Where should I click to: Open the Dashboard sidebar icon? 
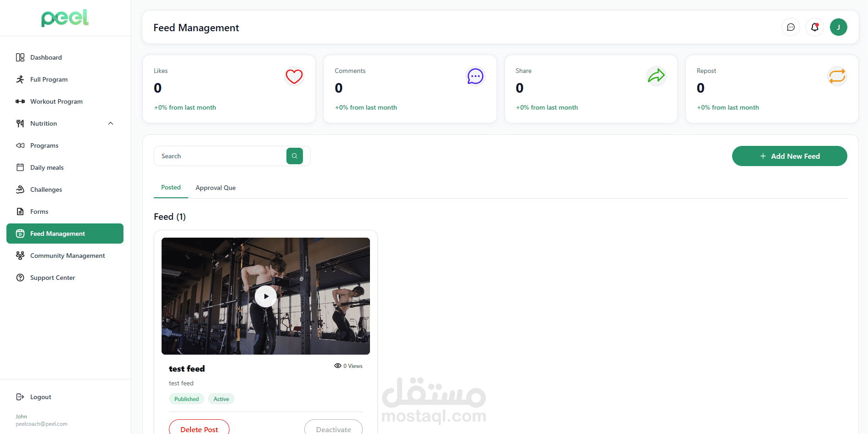click(20, 57)
